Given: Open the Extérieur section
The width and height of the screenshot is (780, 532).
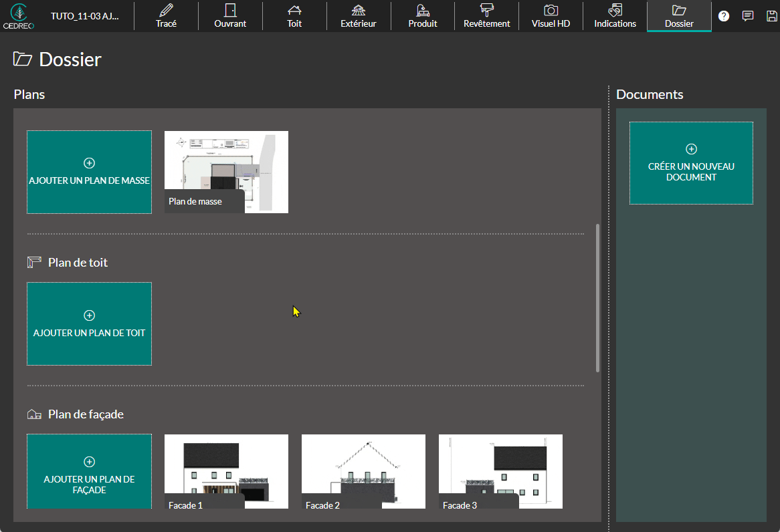Looking at the screenshot, I should click(359, 16).
